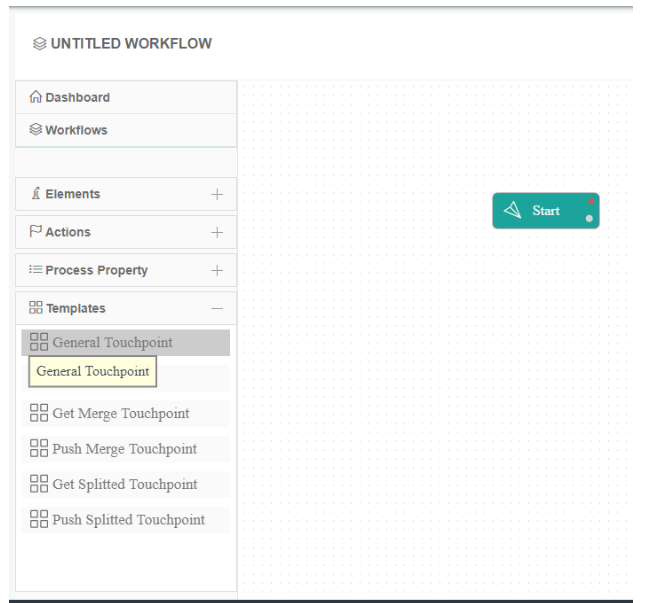Select the General Touchpoint template
666x603 pixels.
tap(112, 342)
